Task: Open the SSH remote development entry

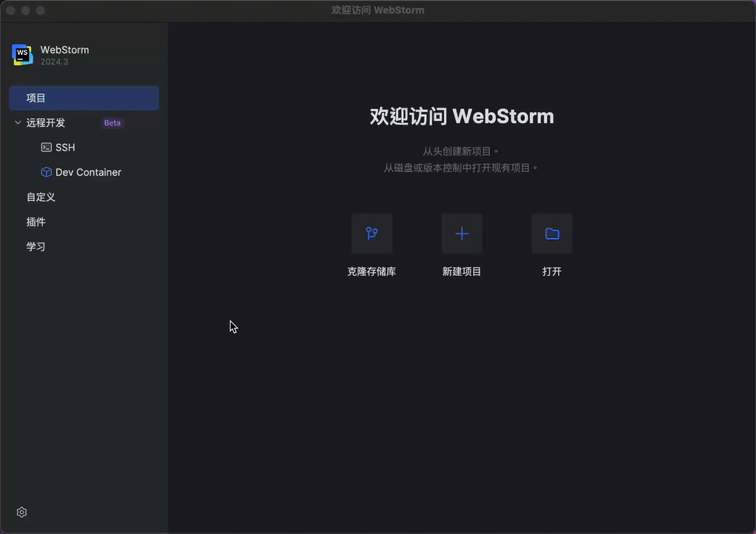Action: pos(84,147)
